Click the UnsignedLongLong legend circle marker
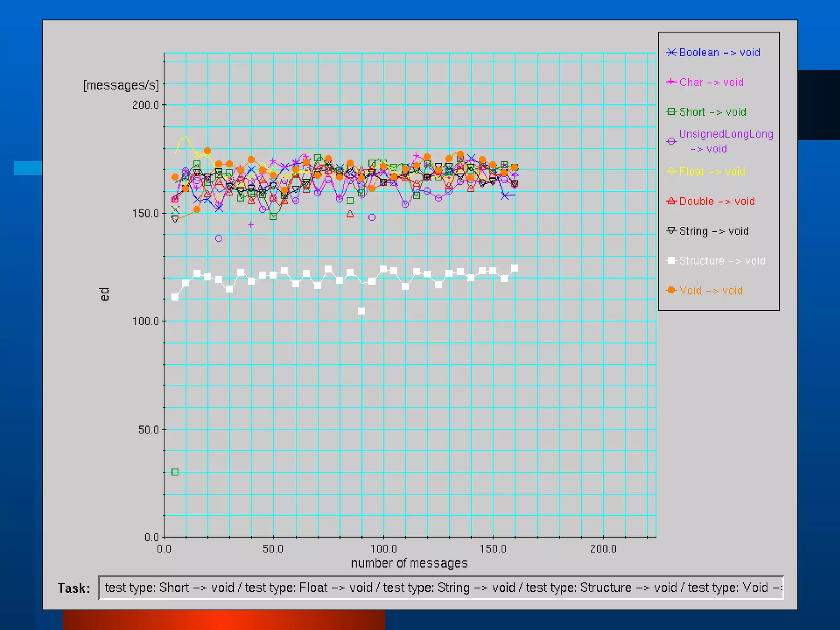Viewport: 840px width, 630px height. [671, 142]
